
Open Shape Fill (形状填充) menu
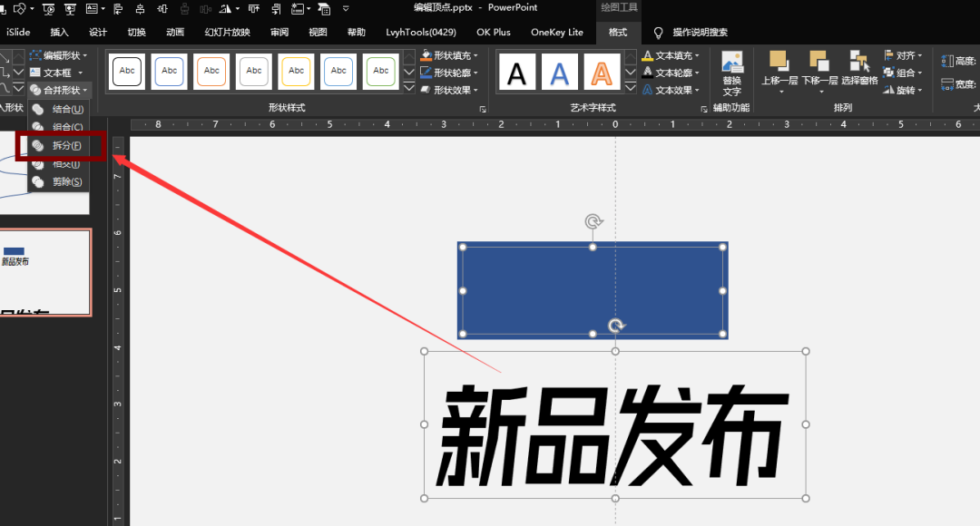(449, 55)
